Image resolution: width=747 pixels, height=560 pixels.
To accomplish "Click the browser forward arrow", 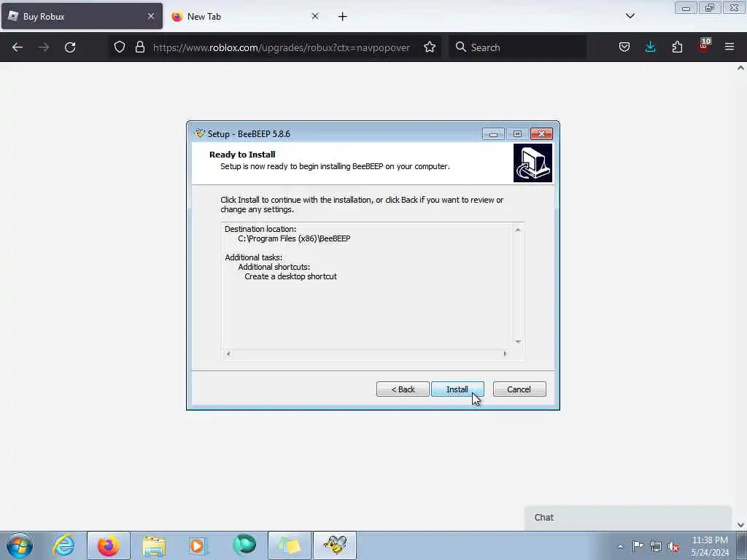I will point(44,47).
